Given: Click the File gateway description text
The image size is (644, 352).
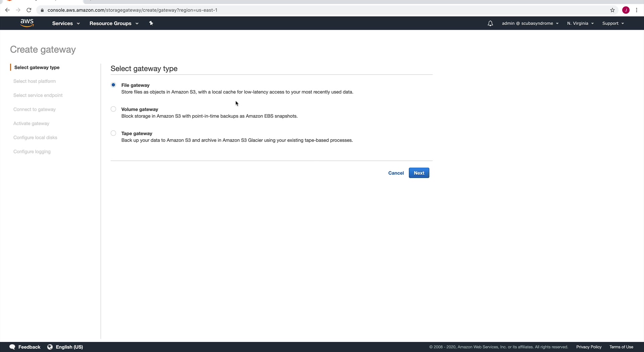Looking at the screenshot, I should (237, 92).
